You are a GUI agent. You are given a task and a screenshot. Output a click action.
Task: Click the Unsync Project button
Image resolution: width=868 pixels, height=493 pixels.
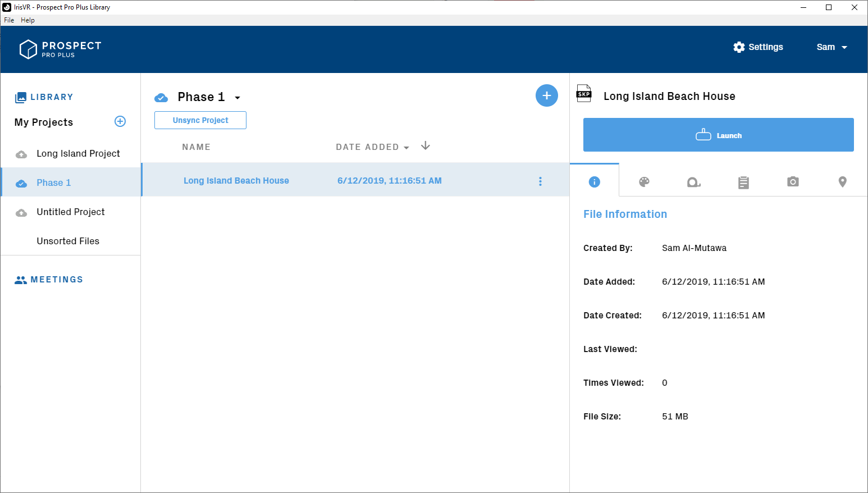click(x=200, y=120)
